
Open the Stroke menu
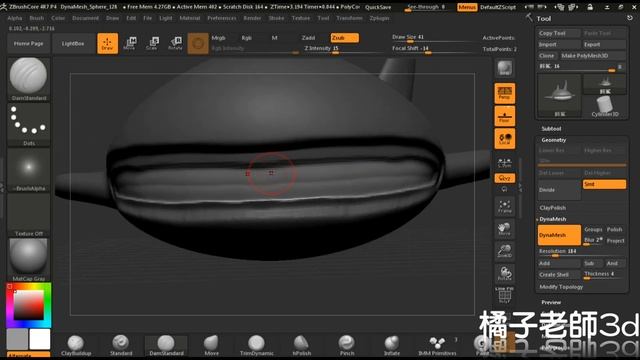[276, 18]
